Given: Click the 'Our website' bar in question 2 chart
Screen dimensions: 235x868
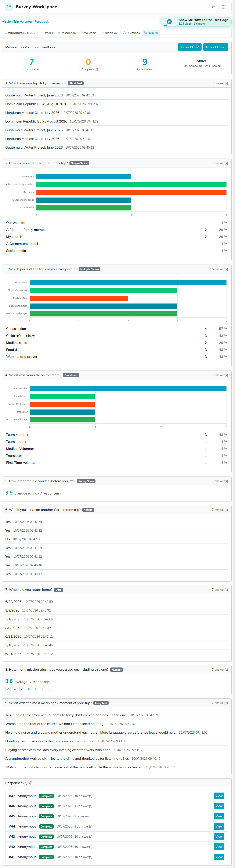Looking at the screenshot, I should click(x=84, y=177).
